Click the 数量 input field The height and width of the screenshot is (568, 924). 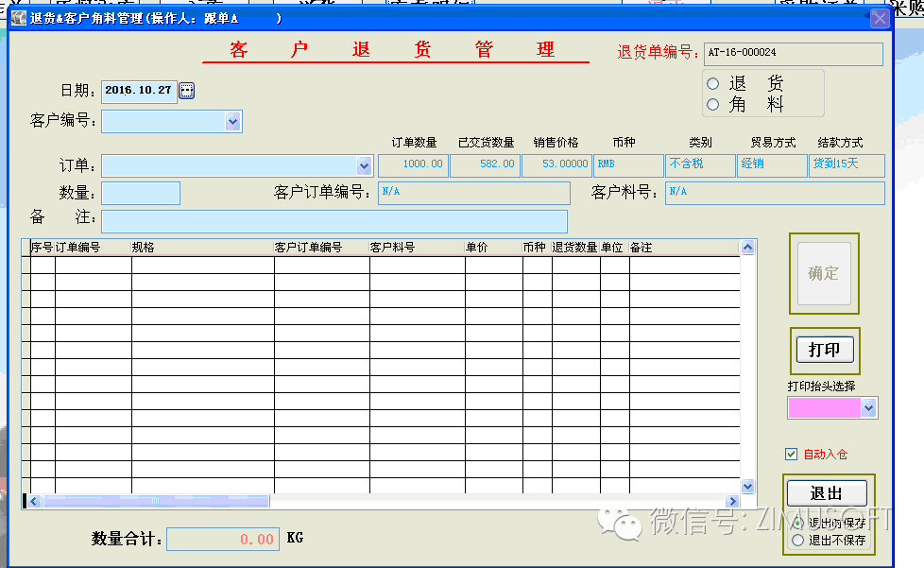pyautogui.click(x=140, y=193)
